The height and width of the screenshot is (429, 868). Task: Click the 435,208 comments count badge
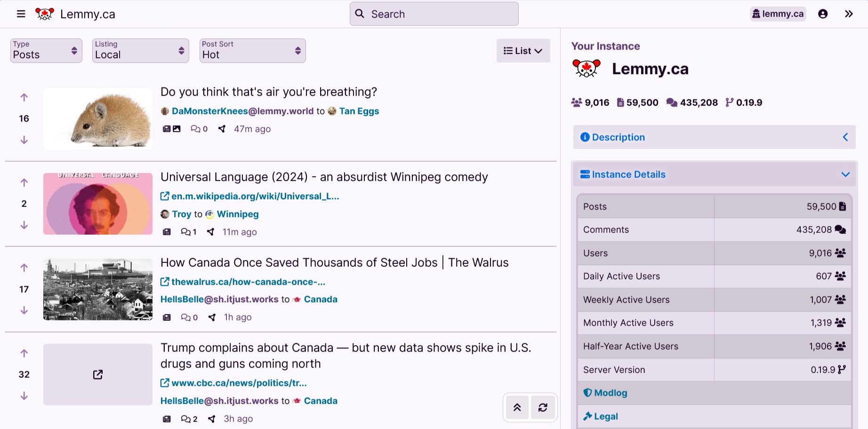(692, 103)
